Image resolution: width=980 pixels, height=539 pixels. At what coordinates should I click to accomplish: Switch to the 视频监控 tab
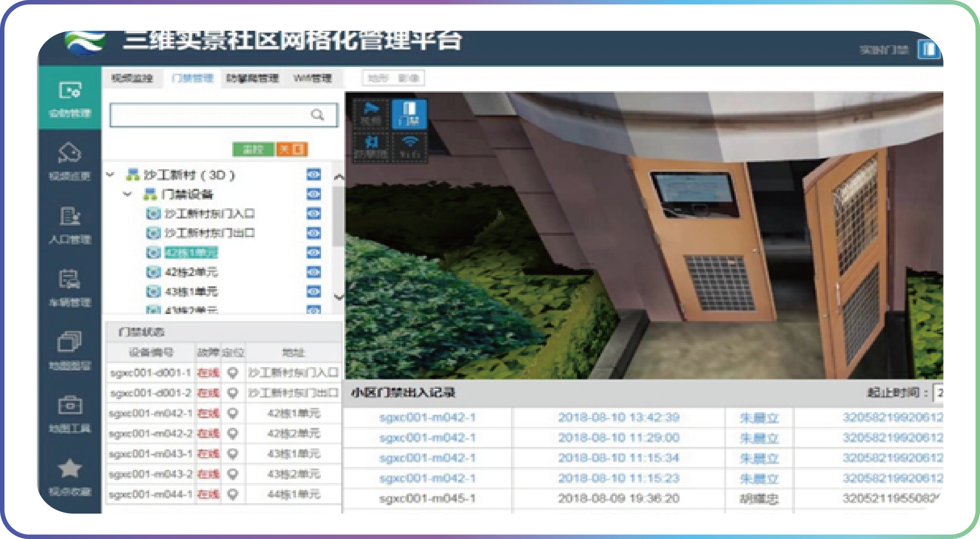click(x=132, y=78)
